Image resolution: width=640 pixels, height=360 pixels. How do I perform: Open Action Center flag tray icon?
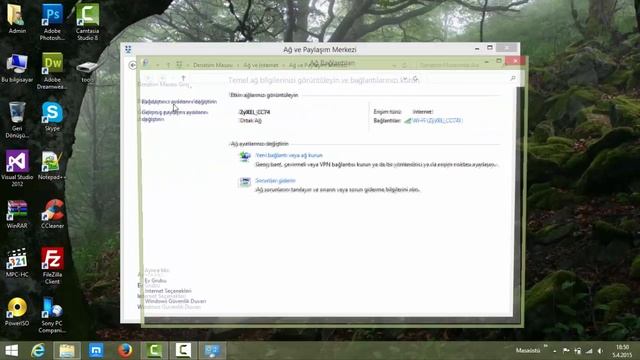coord(566,351)
